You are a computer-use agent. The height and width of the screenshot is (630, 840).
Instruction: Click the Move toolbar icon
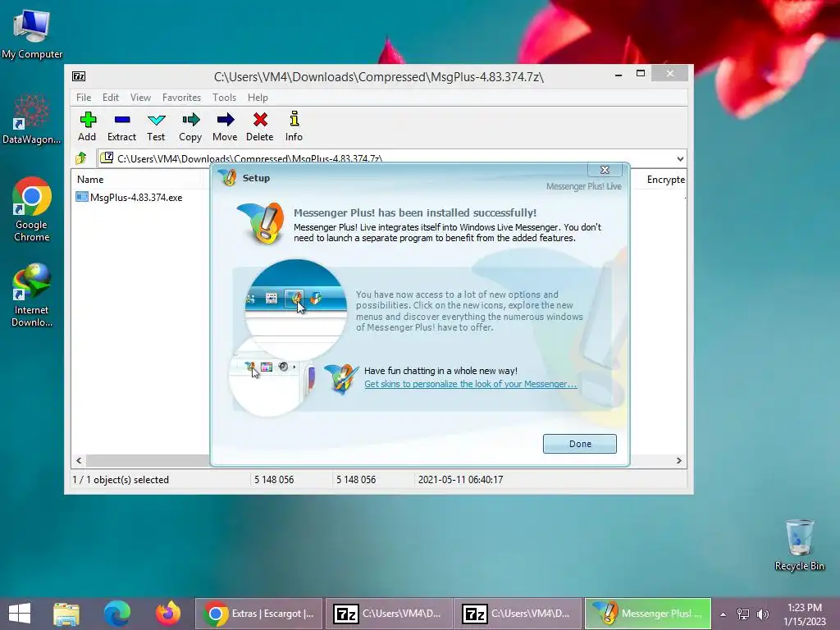point(225,120)
